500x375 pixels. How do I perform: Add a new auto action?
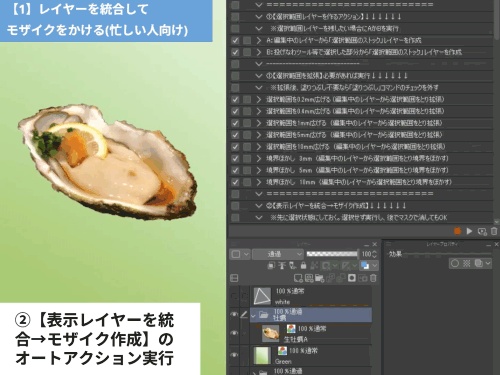[x=482, y=231]
